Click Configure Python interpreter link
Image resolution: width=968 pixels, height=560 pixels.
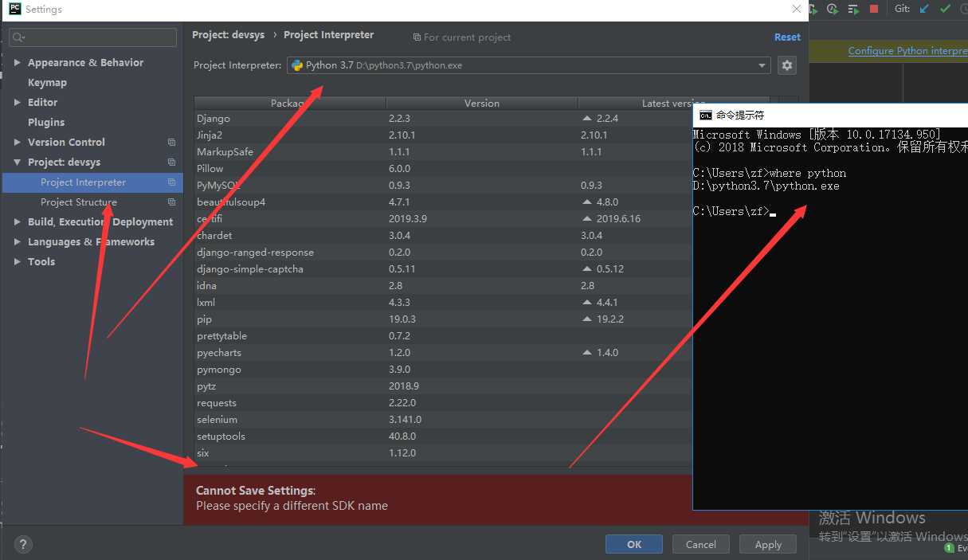coord(907,50)
